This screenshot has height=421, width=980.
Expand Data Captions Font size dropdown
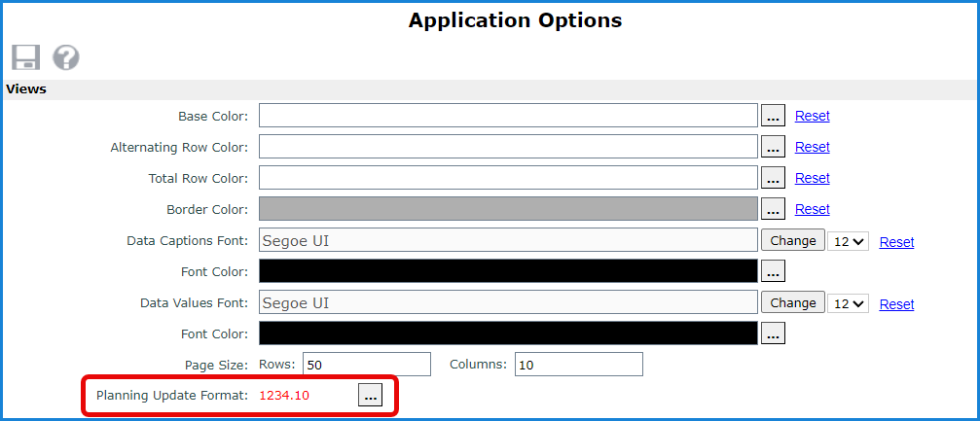(849, 241)
